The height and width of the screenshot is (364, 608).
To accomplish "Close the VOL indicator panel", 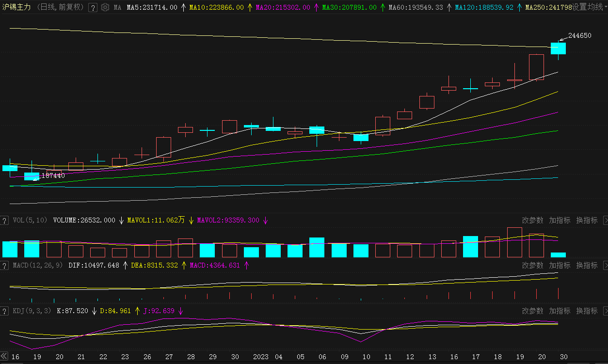I will click(x=605, y=220).
